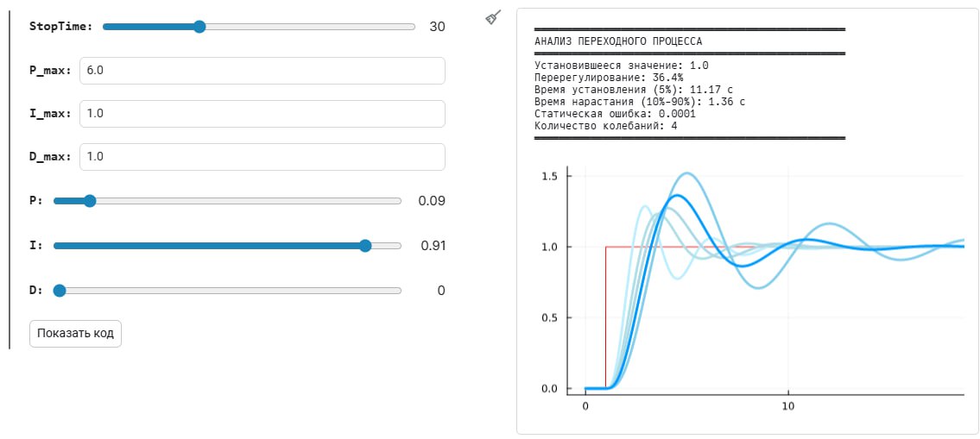The image size is (980, 439).
Task: Focus the P_max input field
Action: click(262, 71)
